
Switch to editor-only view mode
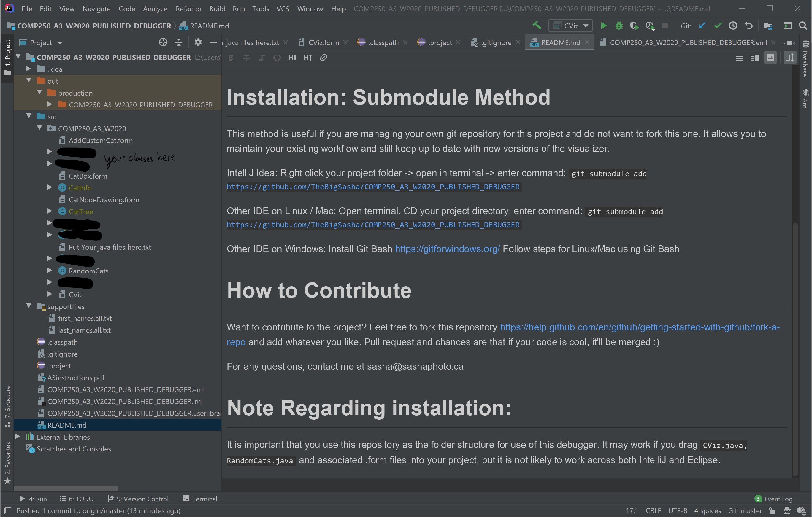739,58
